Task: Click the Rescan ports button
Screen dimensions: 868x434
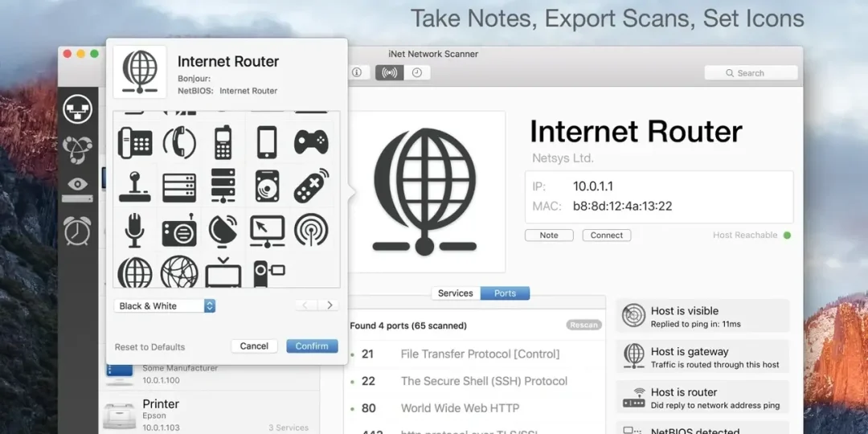Action: pos(584,325)
